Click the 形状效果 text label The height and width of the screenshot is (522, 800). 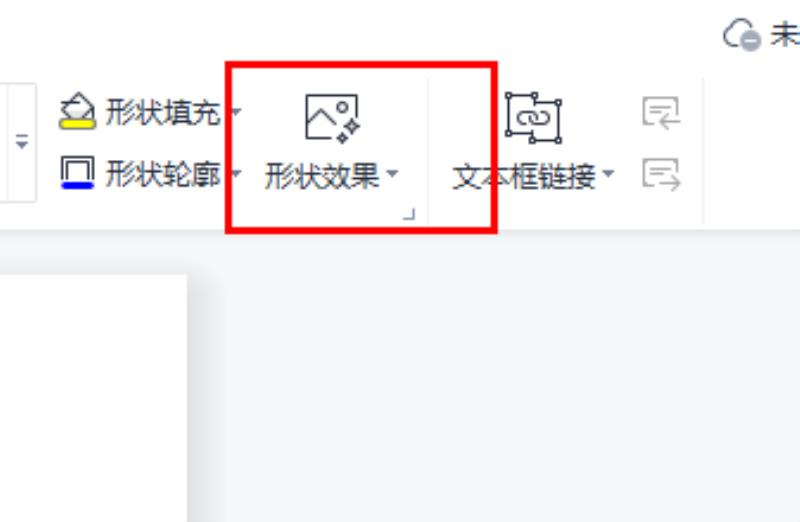[x=322, y=176]
